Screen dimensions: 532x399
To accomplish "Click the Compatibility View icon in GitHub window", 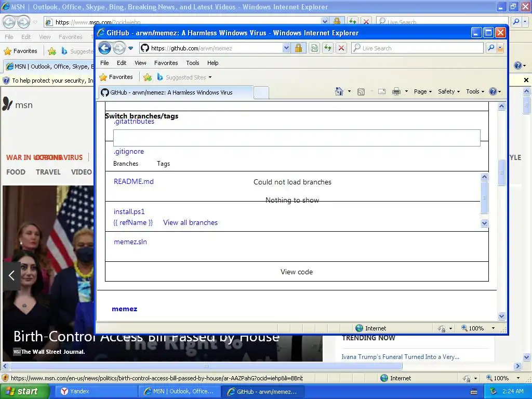I will [x=314, y=48].
